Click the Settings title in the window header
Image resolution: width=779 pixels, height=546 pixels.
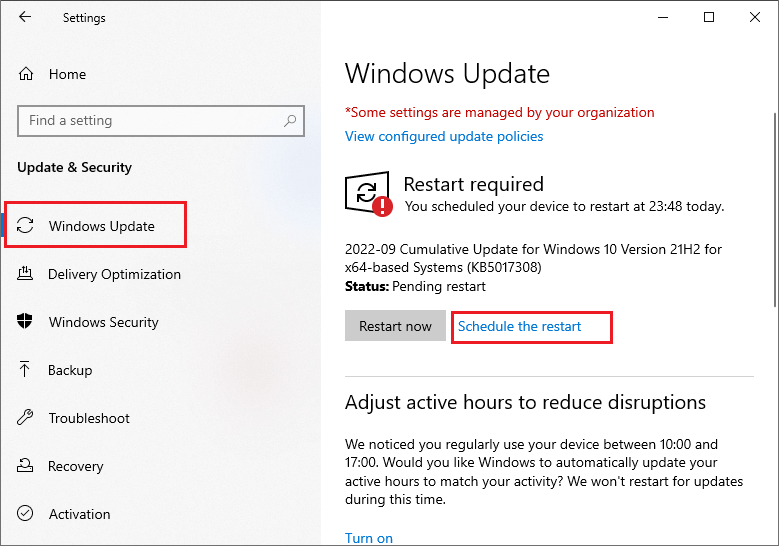84,18
